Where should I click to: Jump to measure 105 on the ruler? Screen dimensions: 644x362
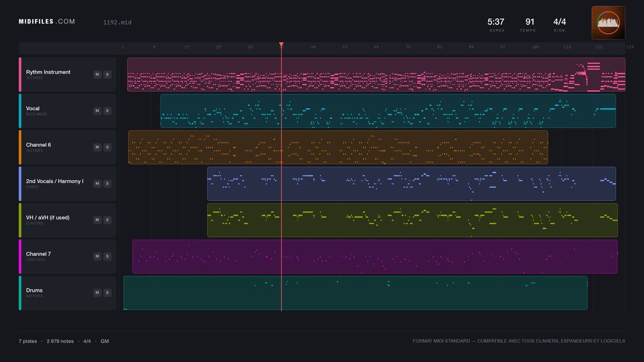click(x=535, y=47)
